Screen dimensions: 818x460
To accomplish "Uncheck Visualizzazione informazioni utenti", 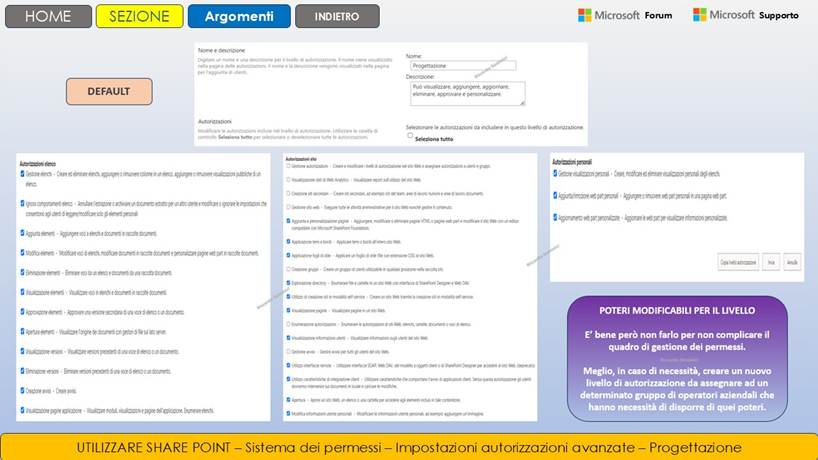I will point(288,337).
